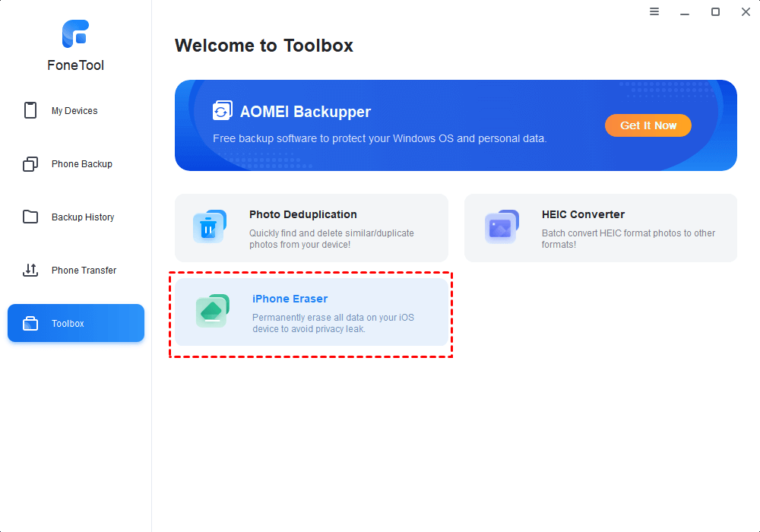The width and height of the screenshot is (760, 532).
Task: Click the Phone Backup copy icon
Action: click(30, 164)
